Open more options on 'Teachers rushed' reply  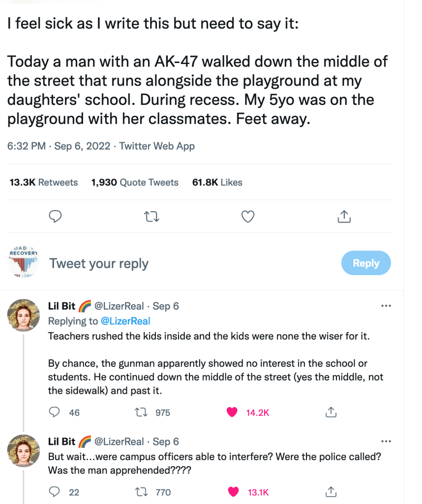click(x=386, y=306)
